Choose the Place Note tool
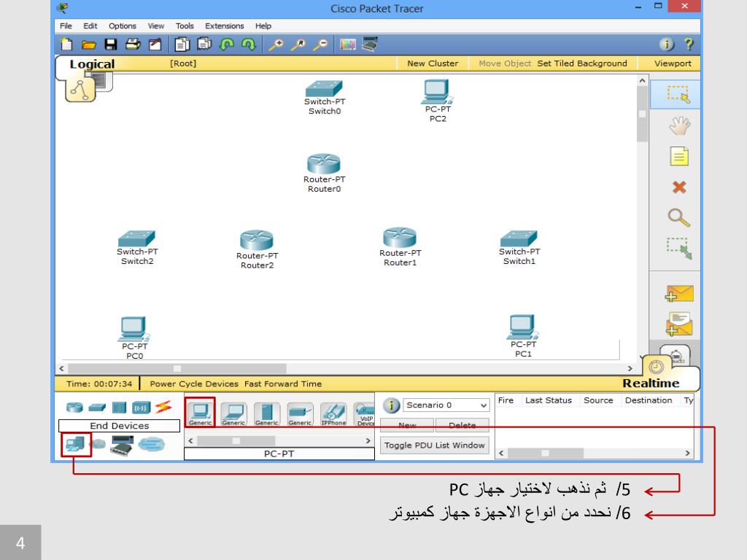 pos(679,156)
